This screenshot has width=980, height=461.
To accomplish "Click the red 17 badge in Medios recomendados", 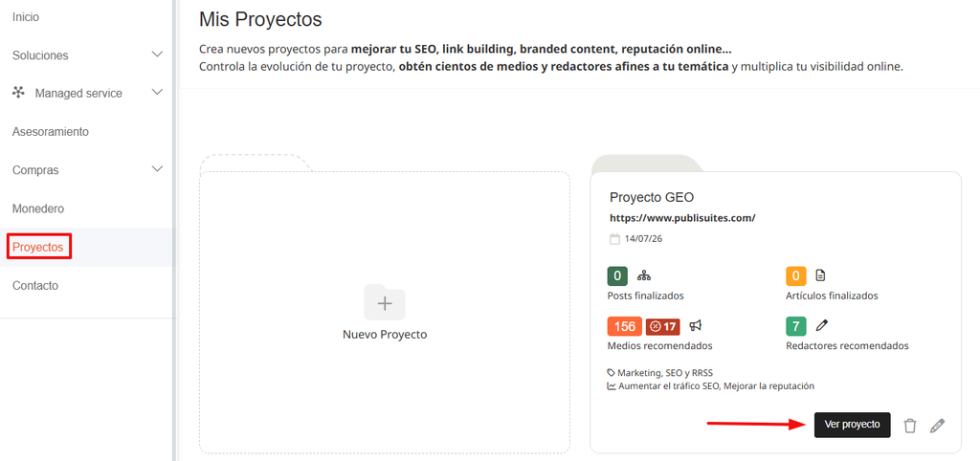I will coord(662,326).
